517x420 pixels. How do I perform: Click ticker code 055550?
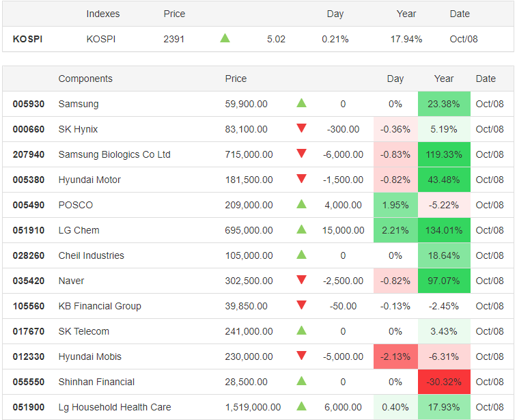(x=29, y=382)
